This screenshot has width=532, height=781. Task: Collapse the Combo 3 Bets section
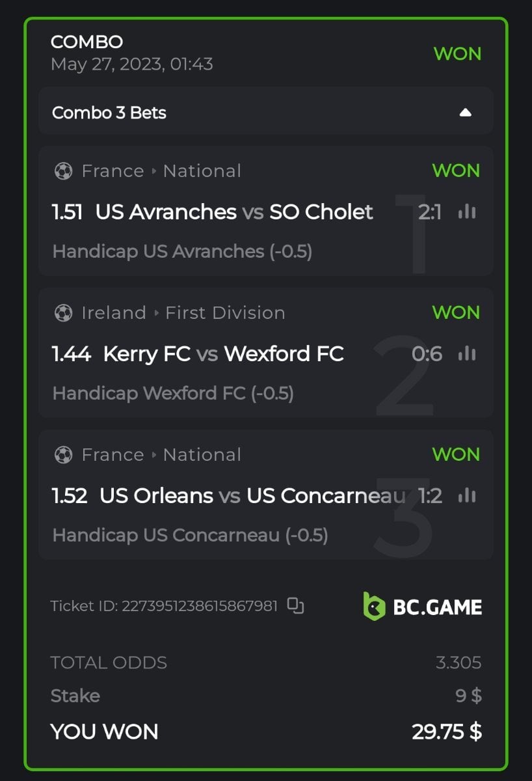(465, 113)
